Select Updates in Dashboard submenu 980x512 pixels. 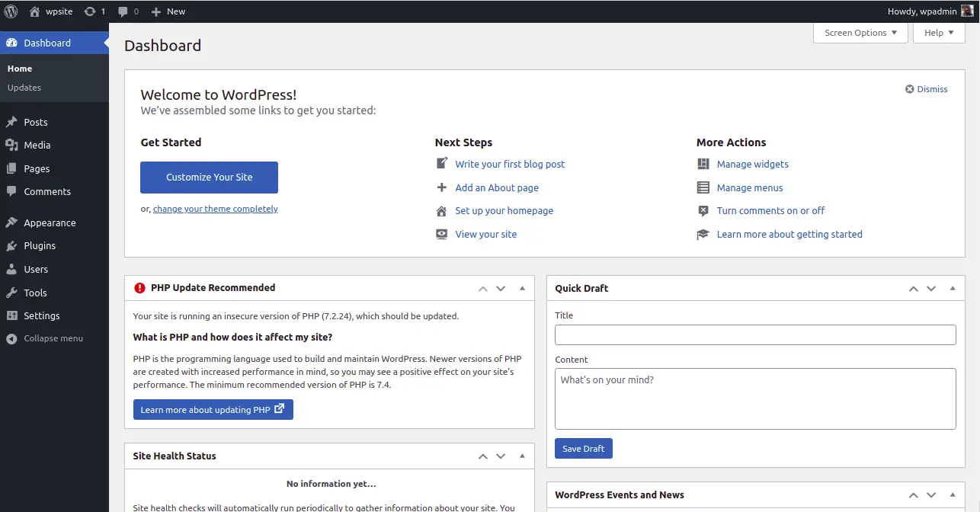[x=24, y=88]
